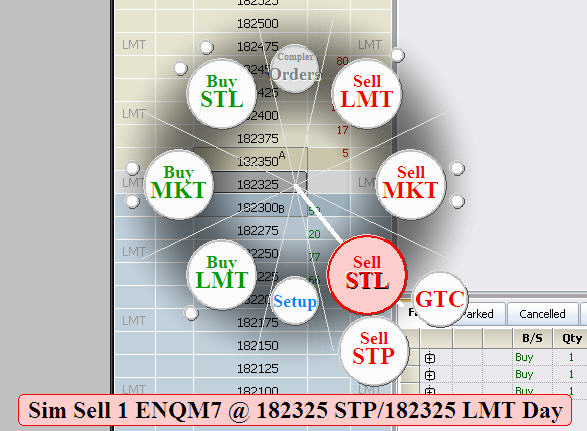Viewport: 587px width, 431px height.
Task: Click the Buy STL circle button
Action: [x=222, y=94]
